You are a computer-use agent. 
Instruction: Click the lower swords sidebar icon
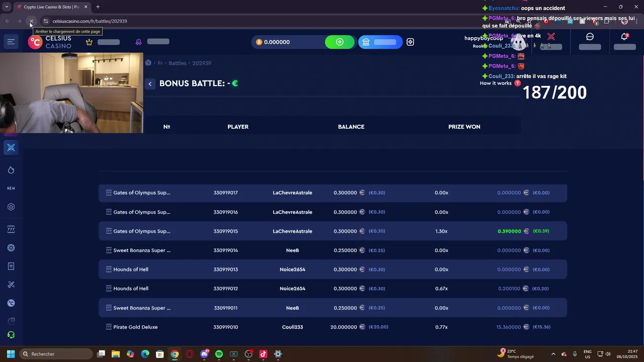(x=11, y=285)
